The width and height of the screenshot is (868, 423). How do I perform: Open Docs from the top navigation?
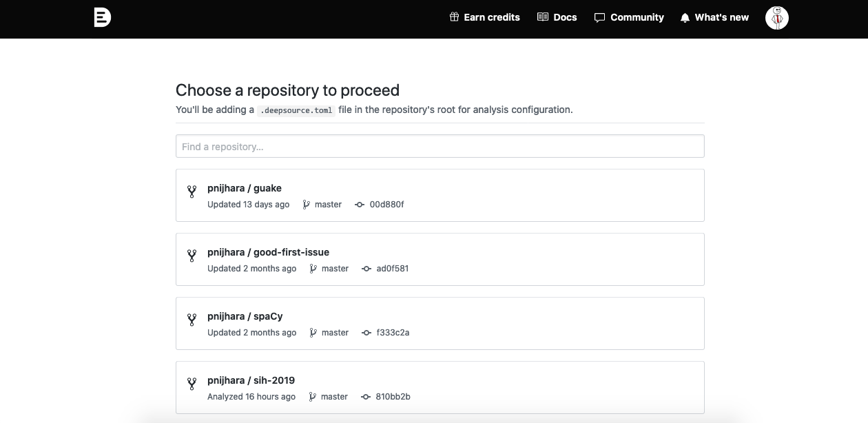tap(565, 17)
